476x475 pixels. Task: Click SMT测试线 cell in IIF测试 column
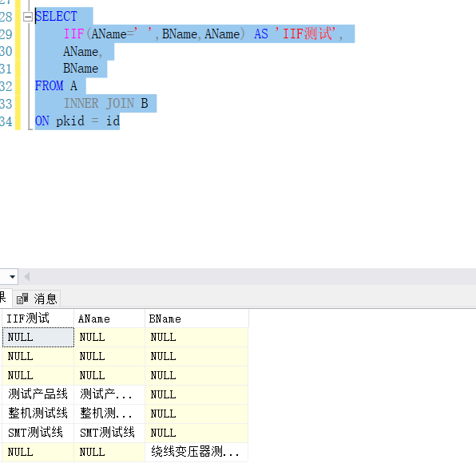38,433
